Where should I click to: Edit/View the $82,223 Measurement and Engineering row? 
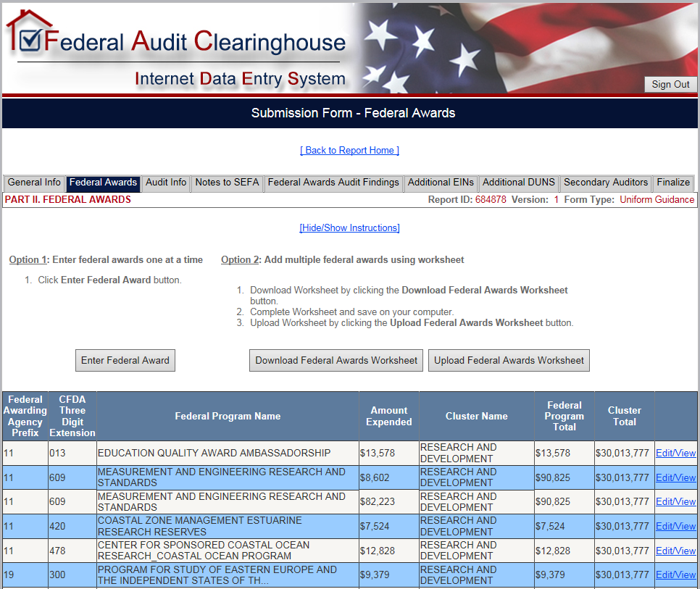675,502
